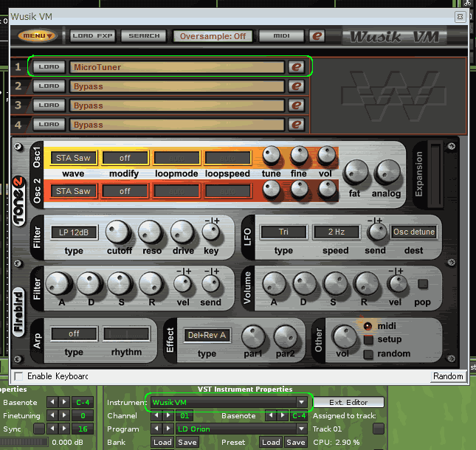Select the slot 2 Bypass name field

click(x=177, y=86)
